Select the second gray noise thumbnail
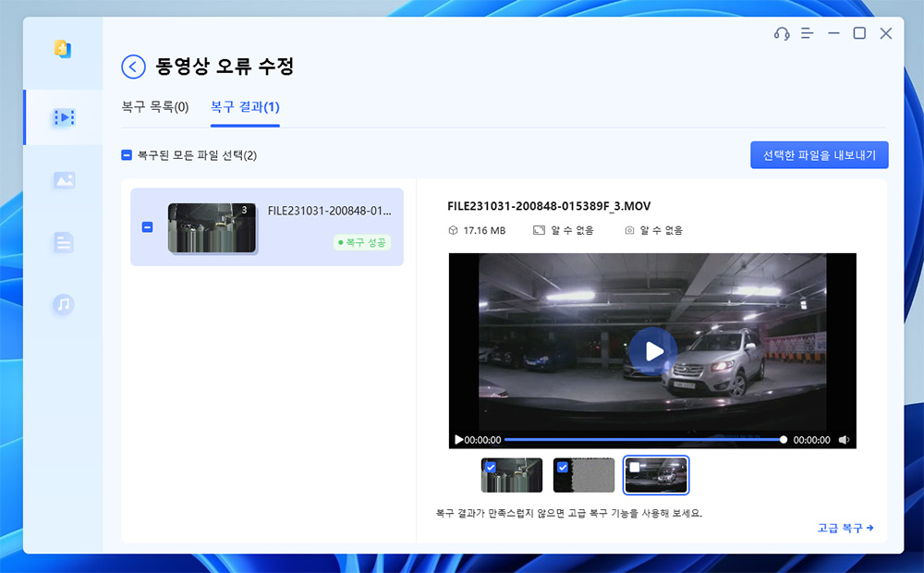 coord(584,475)
